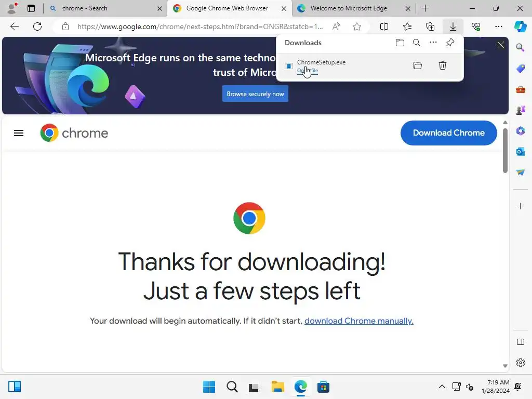Click the scrollbar down arrow
This screenshot has height=399, width=532.
505,366
